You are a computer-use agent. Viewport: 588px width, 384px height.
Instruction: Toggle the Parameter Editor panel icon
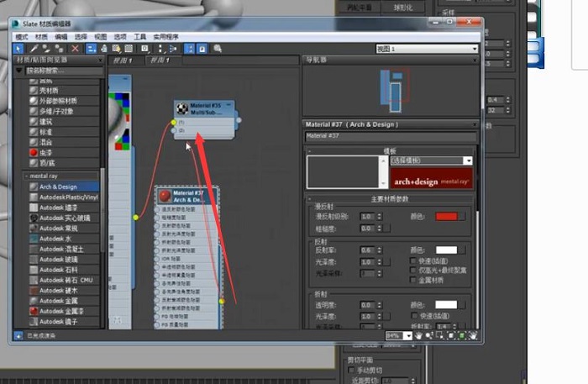(202, 49)
